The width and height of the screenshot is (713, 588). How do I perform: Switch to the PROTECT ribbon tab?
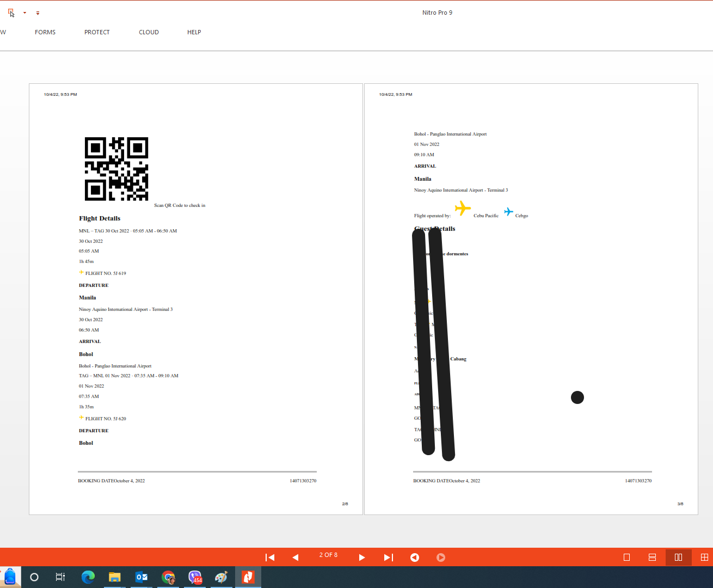point(97,32)
